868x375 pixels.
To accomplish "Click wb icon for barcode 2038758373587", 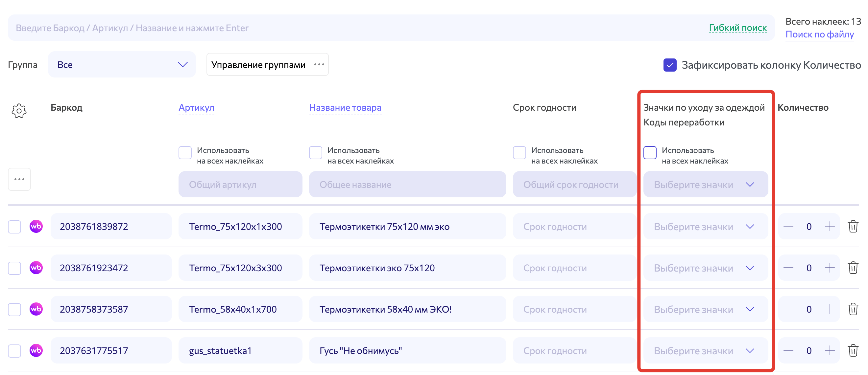I will [x=36, y=309].
